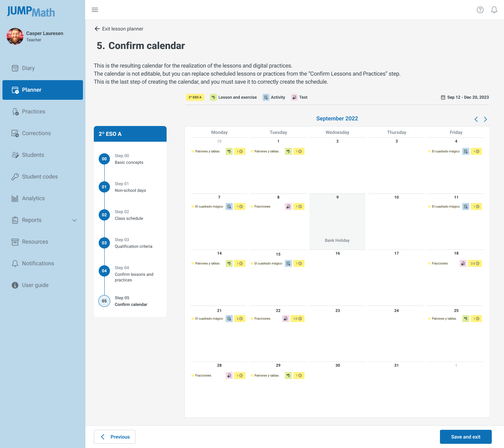Jump to step 04 circle marker
Viewport: 504px width, 448px height.
pyautogui.click(x=104, y=271)
